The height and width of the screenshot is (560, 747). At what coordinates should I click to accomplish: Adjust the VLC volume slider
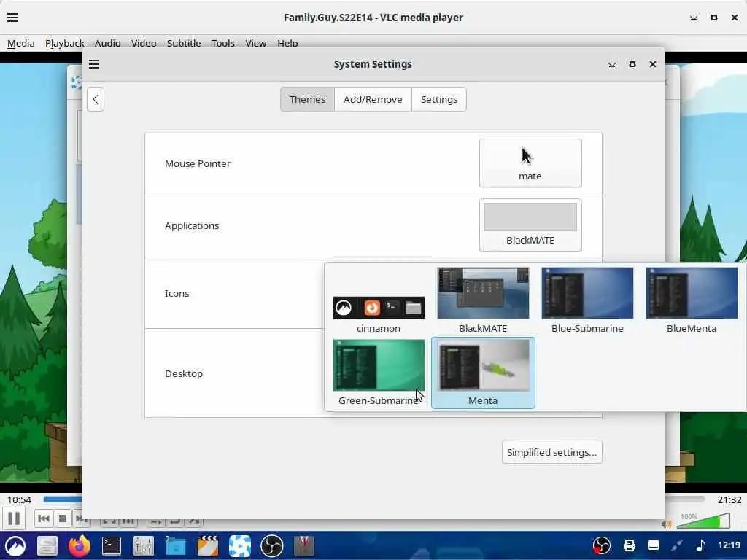(x=703, y=521)
